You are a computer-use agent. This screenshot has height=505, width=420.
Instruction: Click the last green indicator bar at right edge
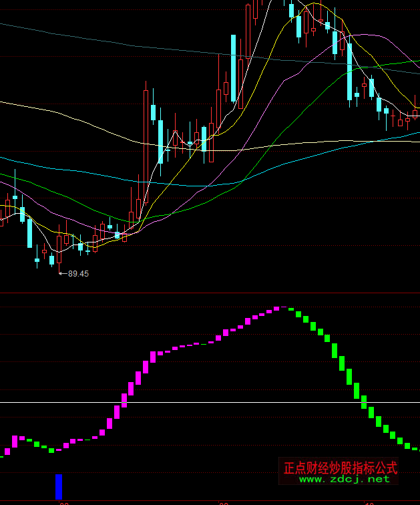point(415,448)
